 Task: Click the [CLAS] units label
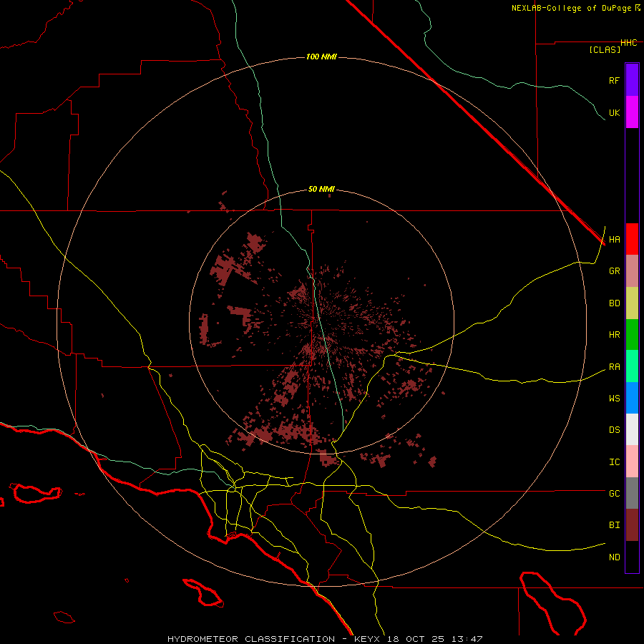pyautogui.click(x=605, y=49)
